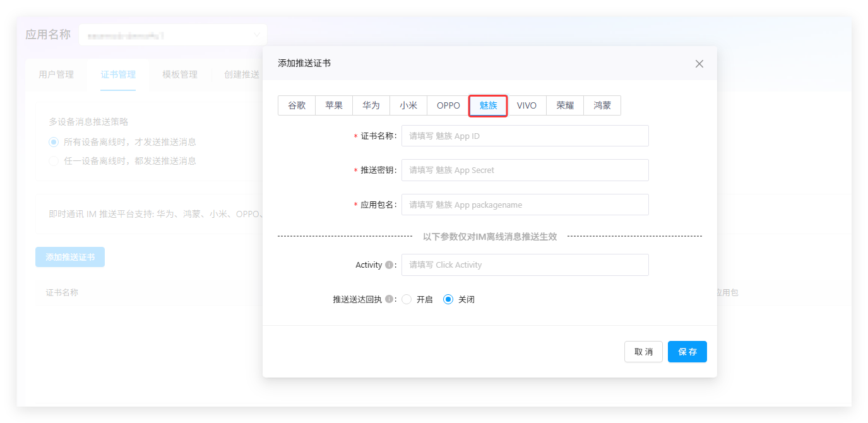Select the 关闭 radio for push receipt

point(449,299)
